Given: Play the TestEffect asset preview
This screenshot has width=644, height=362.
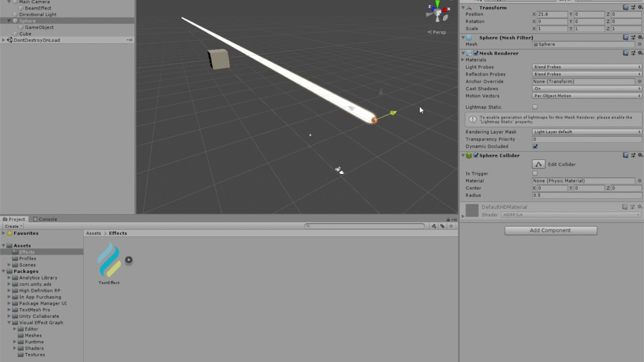Looking at the screenshot, I should click(x=129, y=260).
